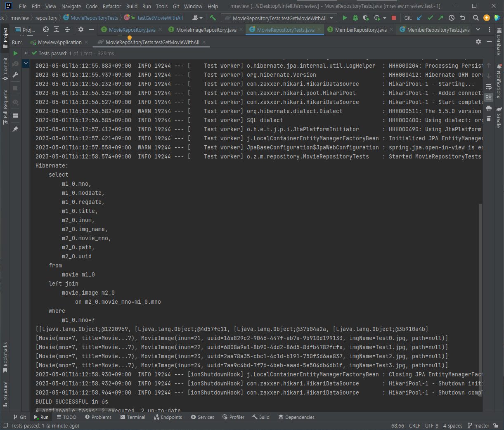Image resolution: width=504 pixels, height=430 pixels.
Task: Open the TODO tool window
Action: [66, 417]
